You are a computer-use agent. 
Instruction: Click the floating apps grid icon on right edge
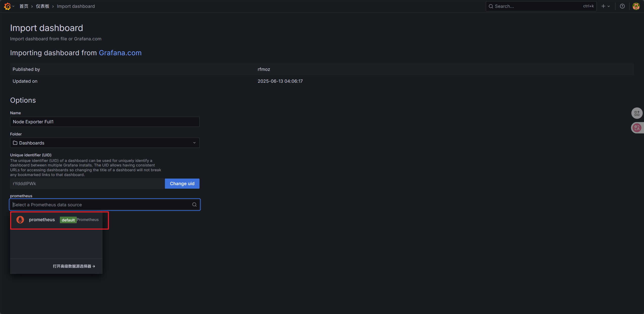click(637, 113)
